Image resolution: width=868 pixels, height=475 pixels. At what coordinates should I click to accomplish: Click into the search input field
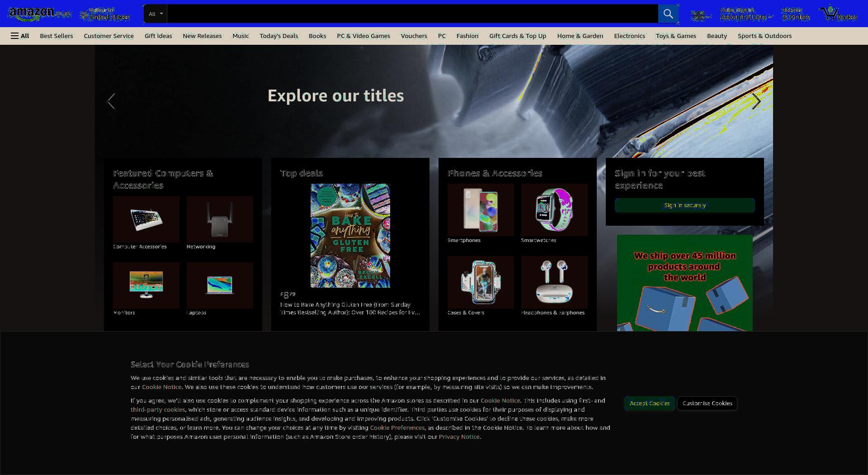click(x=412, y=14)
